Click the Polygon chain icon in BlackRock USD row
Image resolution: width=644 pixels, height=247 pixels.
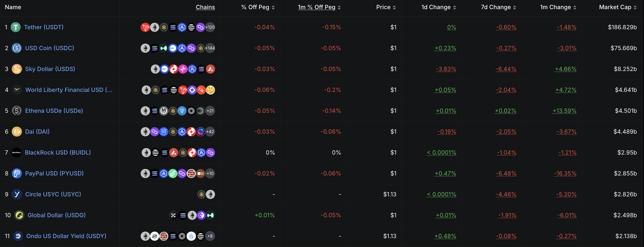tap(210, 153)
